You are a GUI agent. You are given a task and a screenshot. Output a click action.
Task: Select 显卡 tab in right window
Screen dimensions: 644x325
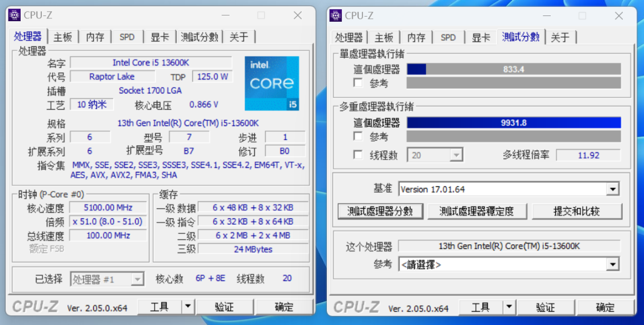(x=481, y=37)
